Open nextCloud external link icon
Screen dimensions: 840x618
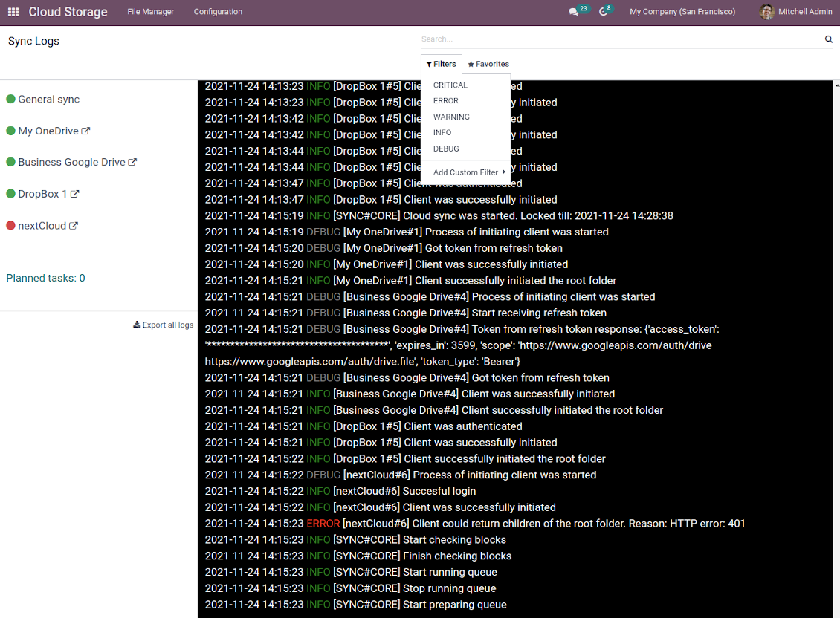[x=74, y=226]
